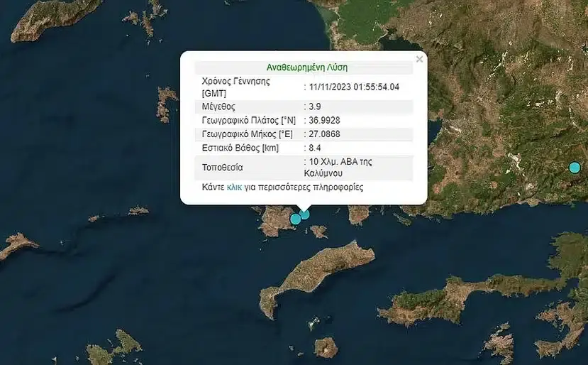Image resolution: width=588 pixels, height=365 pixels.
Task: Select the earthquake marker at the popup's pointer tip
Action: tap(304, 214)
